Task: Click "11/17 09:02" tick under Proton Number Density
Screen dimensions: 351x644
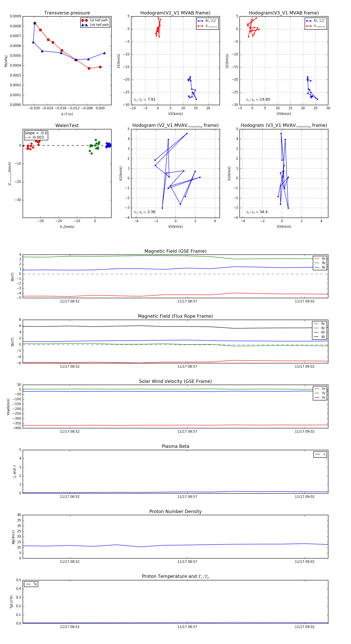Action: tap(305, 561)
